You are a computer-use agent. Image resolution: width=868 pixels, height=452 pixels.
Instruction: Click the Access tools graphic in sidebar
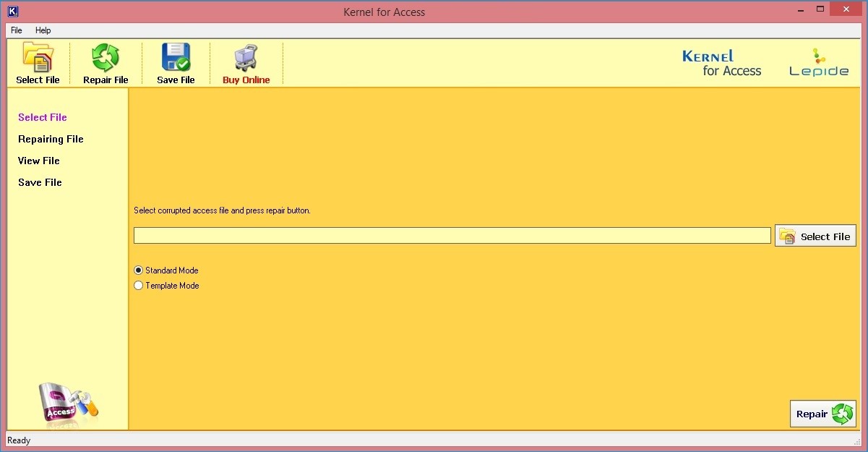[69, 405]
